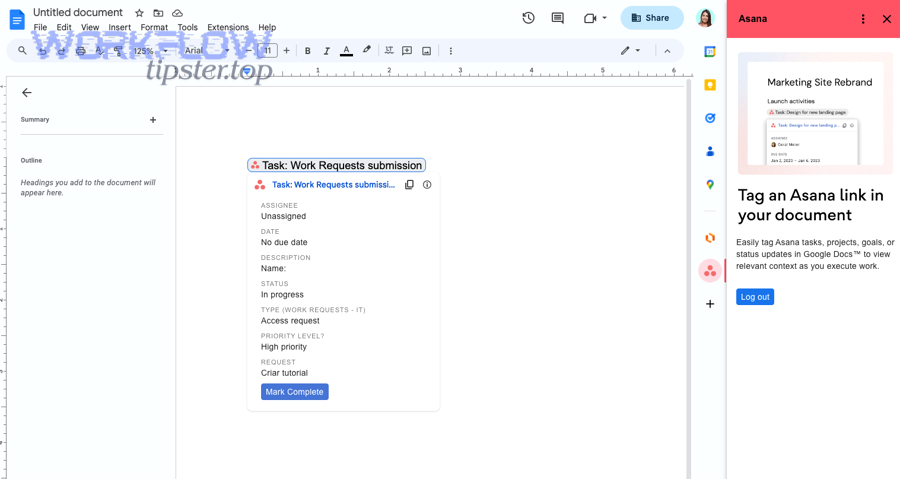
Task: Add a summary with plus icon
Action: click(153, 120)
